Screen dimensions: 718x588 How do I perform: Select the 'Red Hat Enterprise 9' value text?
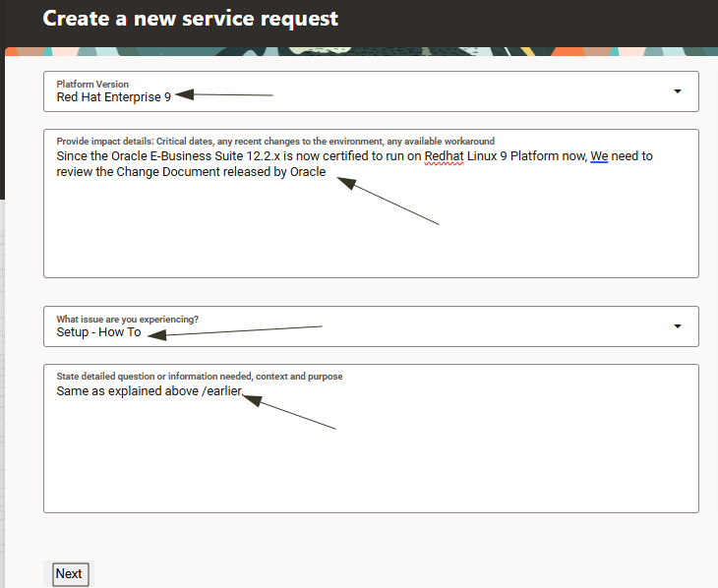click(x=113, y=97)
